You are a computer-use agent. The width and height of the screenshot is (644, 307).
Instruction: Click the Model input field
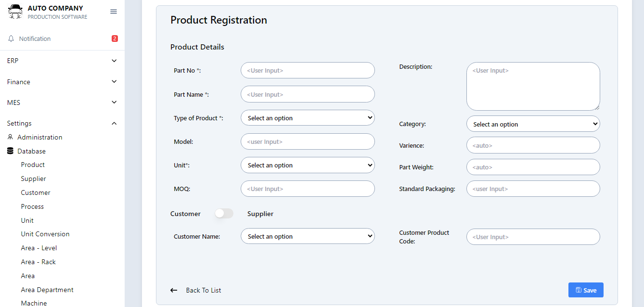point(308,141)
